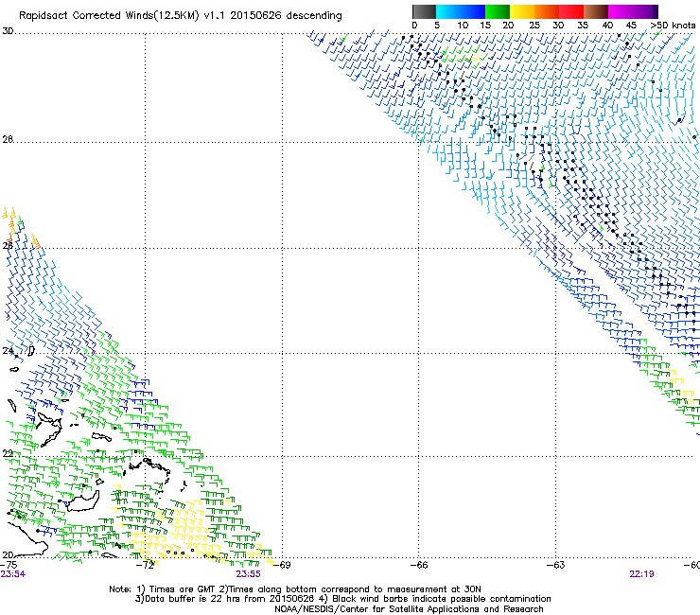Click the legend tick label 25

point(534,26)
